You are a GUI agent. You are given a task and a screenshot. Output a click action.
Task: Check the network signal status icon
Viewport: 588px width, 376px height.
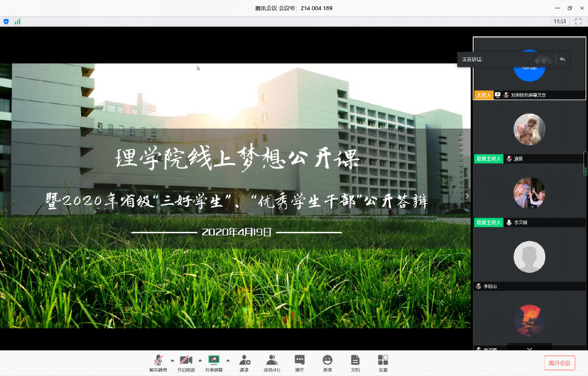17,21
